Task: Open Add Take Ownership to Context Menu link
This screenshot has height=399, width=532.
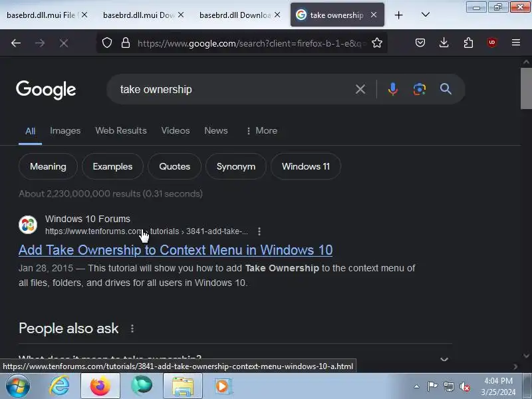Action: click(x=176, y=250)
